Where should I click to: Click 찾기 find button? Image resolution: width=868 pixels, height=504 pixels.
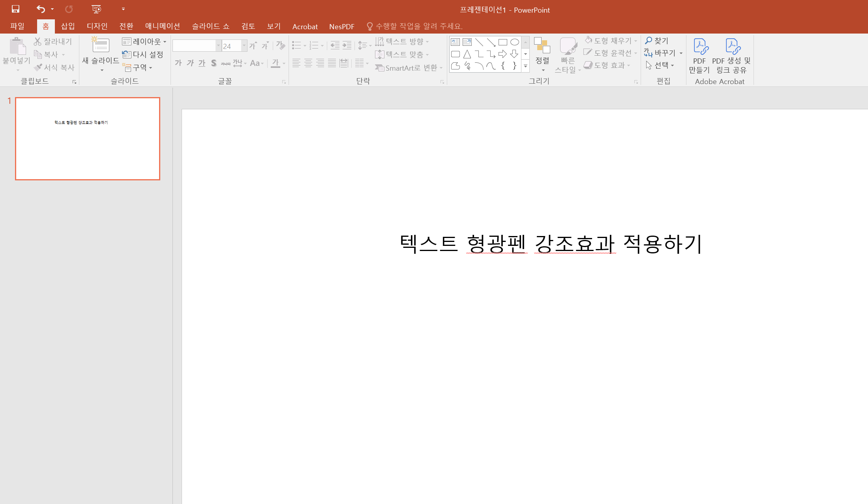pos(657,41)
